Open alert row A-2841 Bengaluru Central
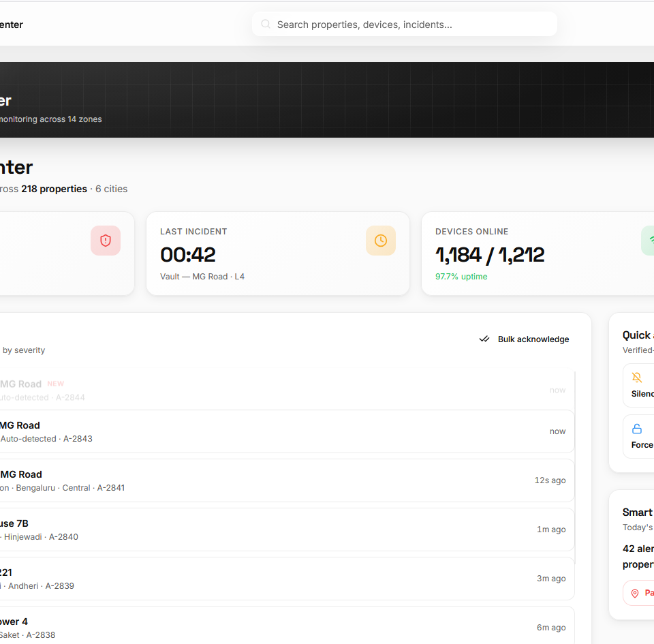Image resolution: width=654 pixels, height=644 pixels. pos(287,480)
